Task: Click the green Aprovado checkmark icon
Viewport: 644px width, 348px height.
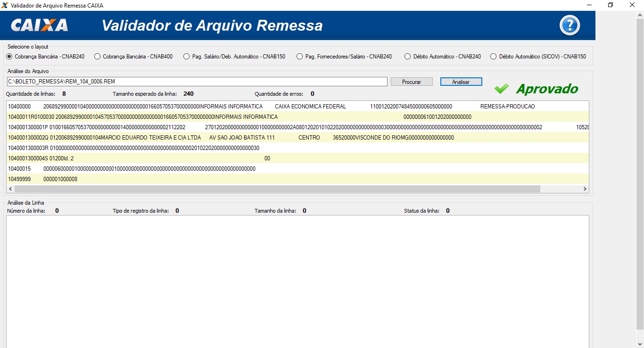Action: pyautogui.click(x=502, y=88)
